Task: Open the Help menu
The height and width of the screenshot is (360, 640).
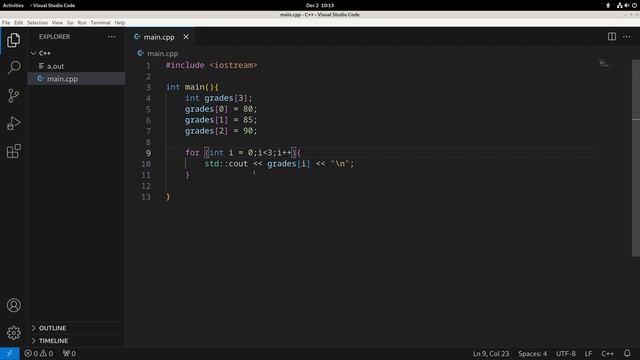Action: tap(120, 23)
